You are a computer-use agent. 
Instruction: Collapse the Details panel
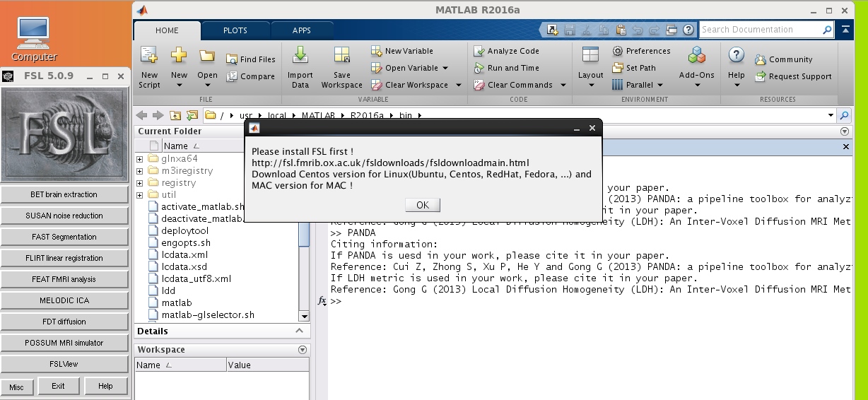point(302,331)
